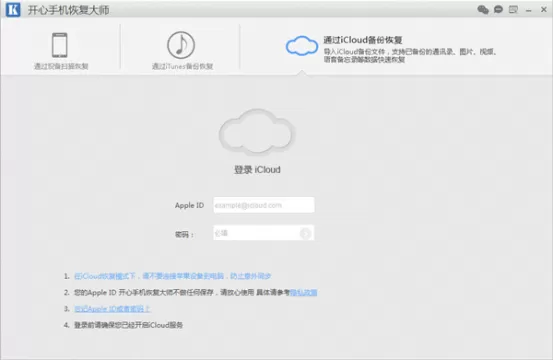Click the app title '开心手机恢复大师'
This screenshot has width=553, height=360.
68,10
